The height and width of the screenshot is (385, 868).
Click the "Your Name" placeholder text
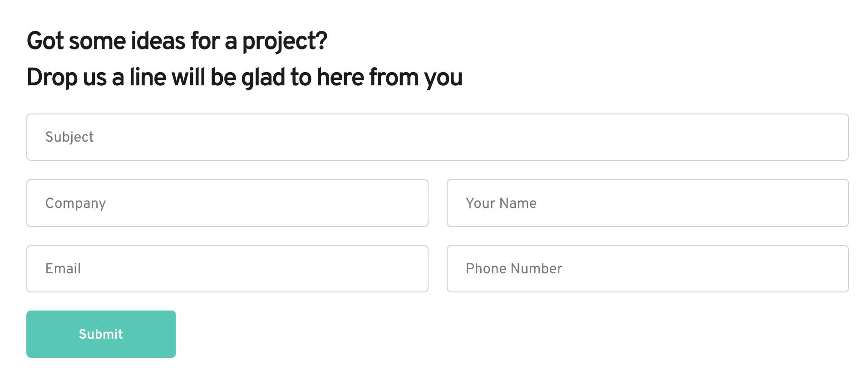(501, 203)
